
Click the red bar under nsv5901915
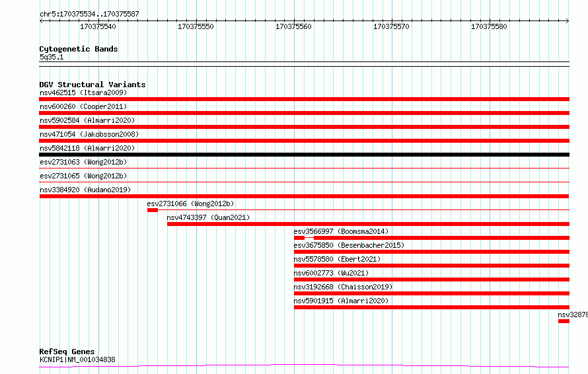coord(431,307)
